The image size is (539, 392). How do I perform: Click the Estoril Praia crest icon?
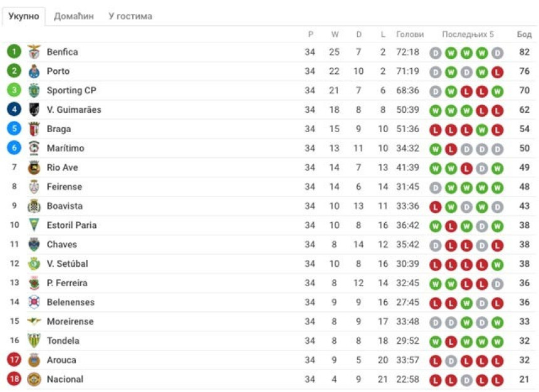[x=34, y=225]
